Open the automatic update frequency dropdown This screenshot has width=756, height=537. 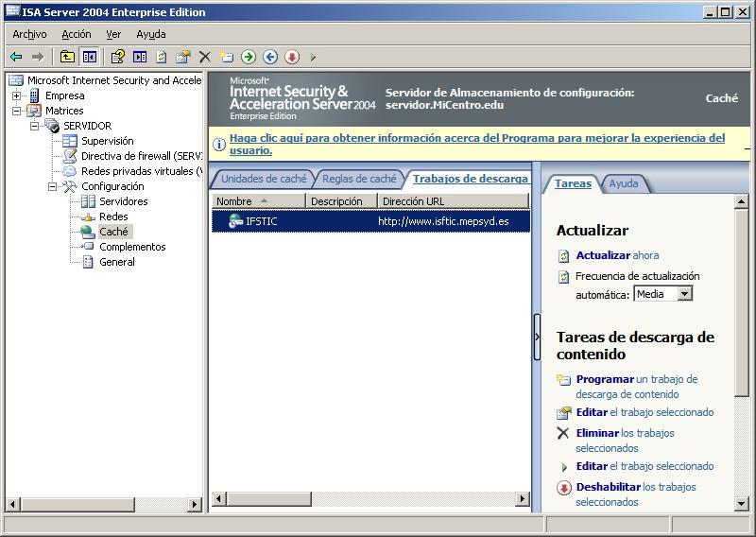tap(685, 294)
